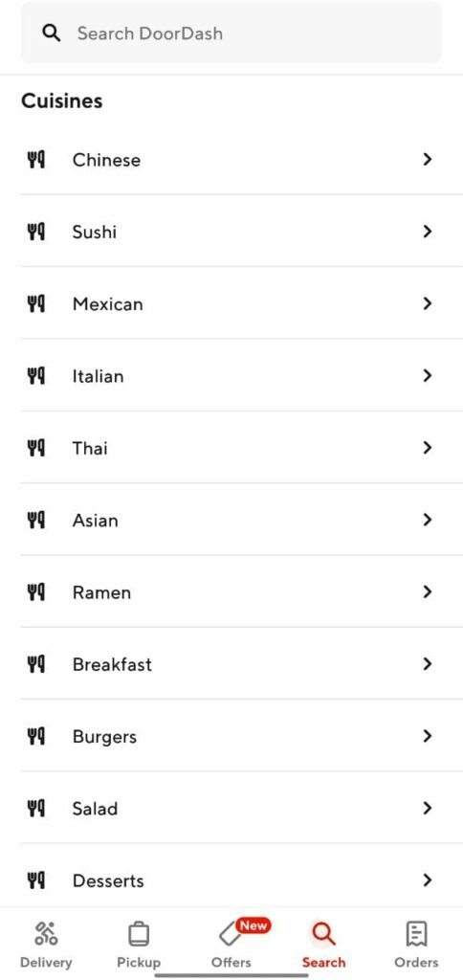Open the Offers tag icon

click(x=230, y=936)
